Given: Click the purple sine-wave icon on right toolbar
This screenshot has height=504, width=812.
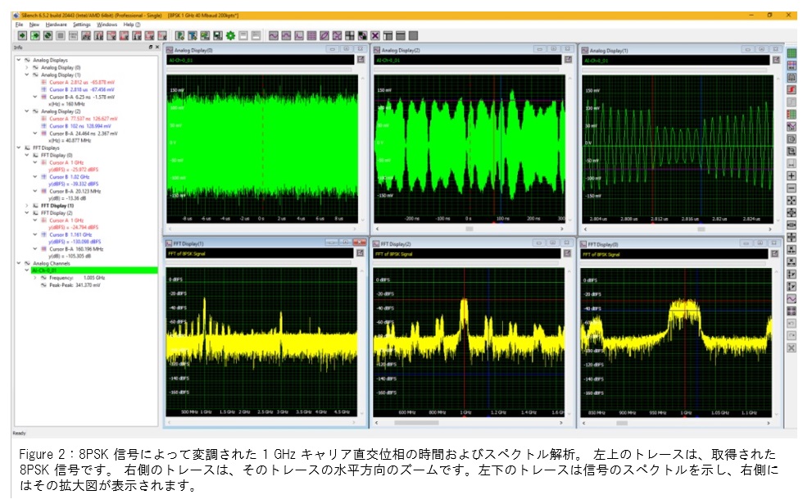Looking at the screenshot, I should (x=792, y=299).
